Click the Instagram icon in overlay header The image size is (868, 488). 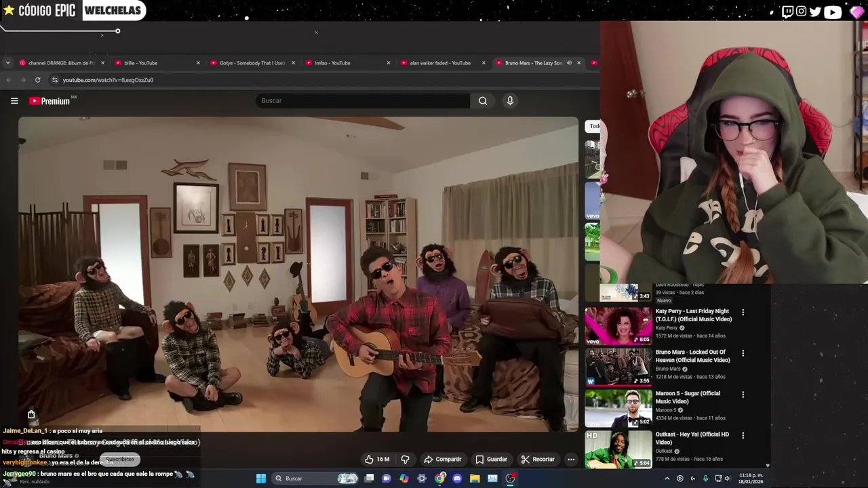pos(802,12)
